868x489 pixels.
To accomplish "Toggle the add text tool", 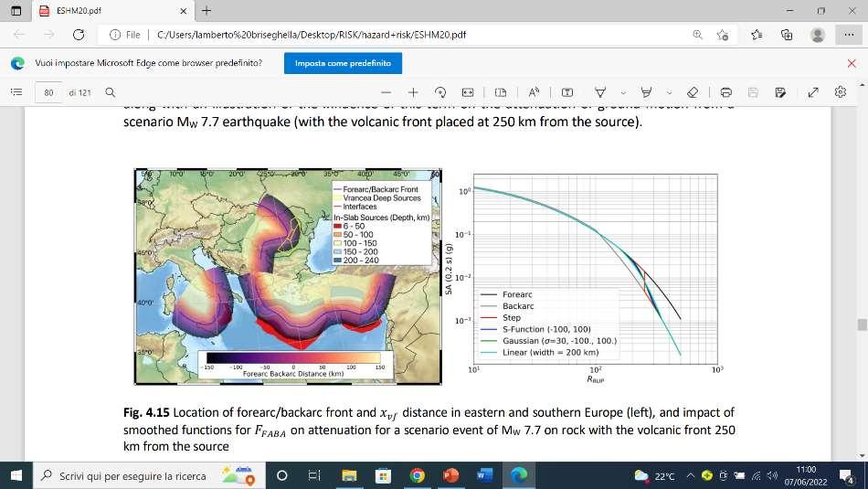I will [x=567, y=92].
